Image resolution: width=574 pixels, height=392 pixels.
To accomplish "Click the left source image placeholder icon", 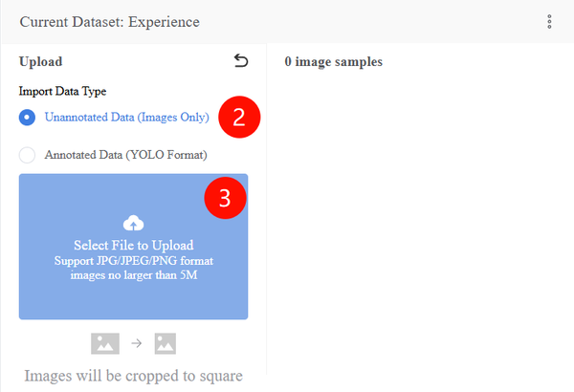I will click(x=105, y=343).
